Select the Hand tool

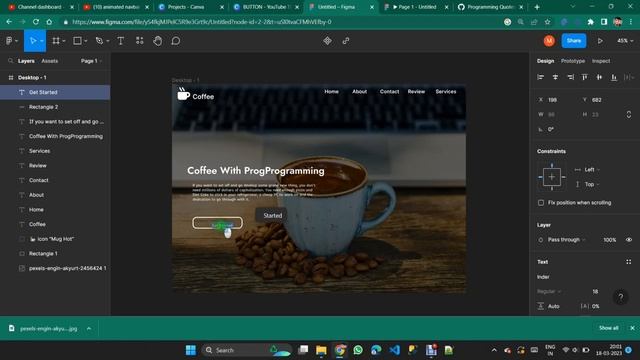(x=158, y=41)
